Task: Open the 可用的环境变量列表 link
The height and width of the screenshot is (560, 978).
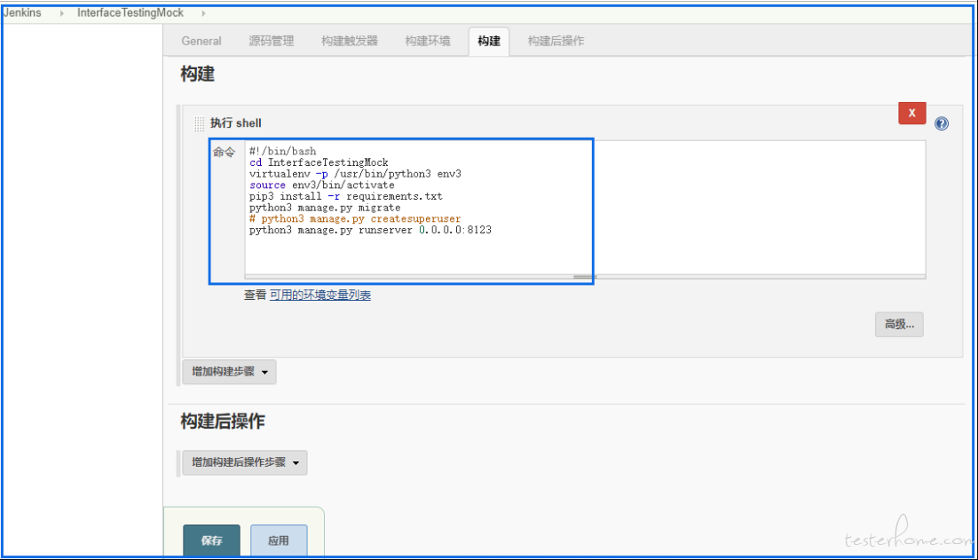Action: (x=320, y=295)
